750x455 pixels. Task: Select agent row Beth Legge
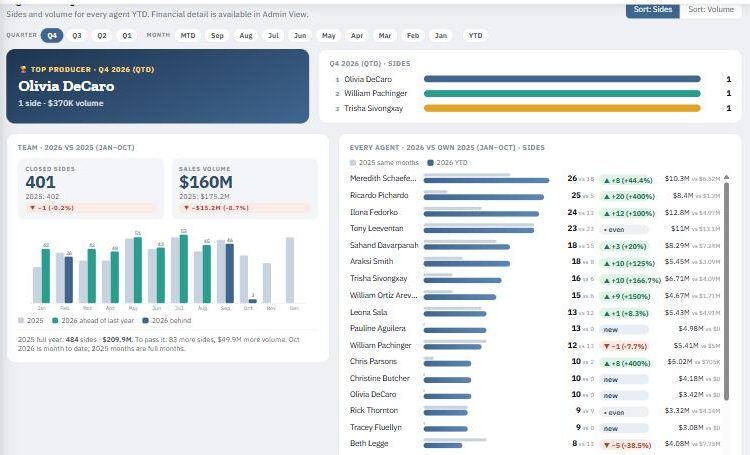pyautogui.click(x=535, y=444)
